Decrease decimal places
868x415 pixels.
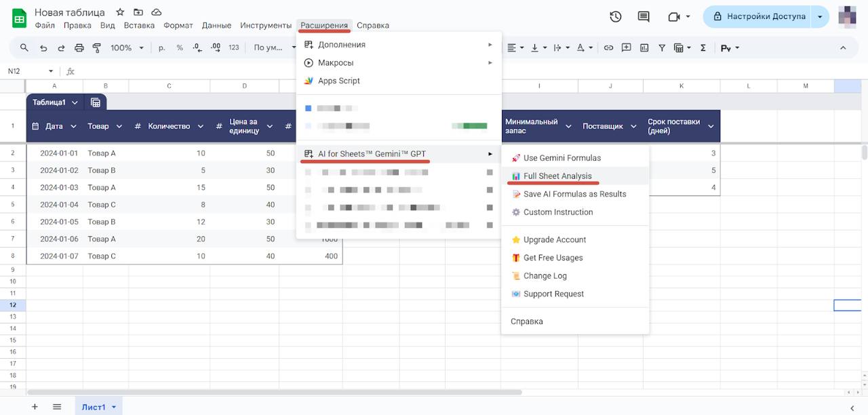pos(197,47)
